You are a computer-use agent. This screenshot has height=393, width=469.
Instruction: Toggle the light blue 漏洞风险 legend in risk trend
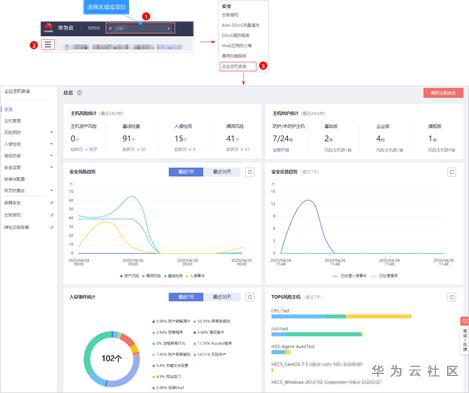pos(151,276)
